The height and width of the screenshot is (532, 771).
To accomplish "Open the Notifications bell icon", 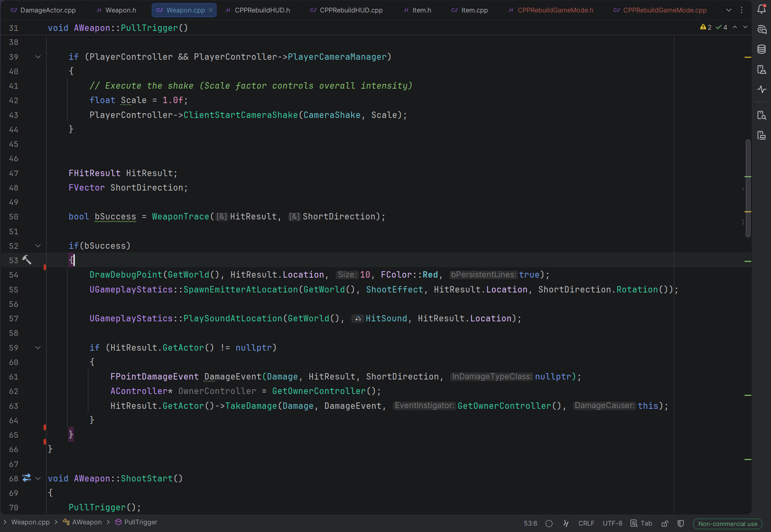I will [x=761, y=9].
